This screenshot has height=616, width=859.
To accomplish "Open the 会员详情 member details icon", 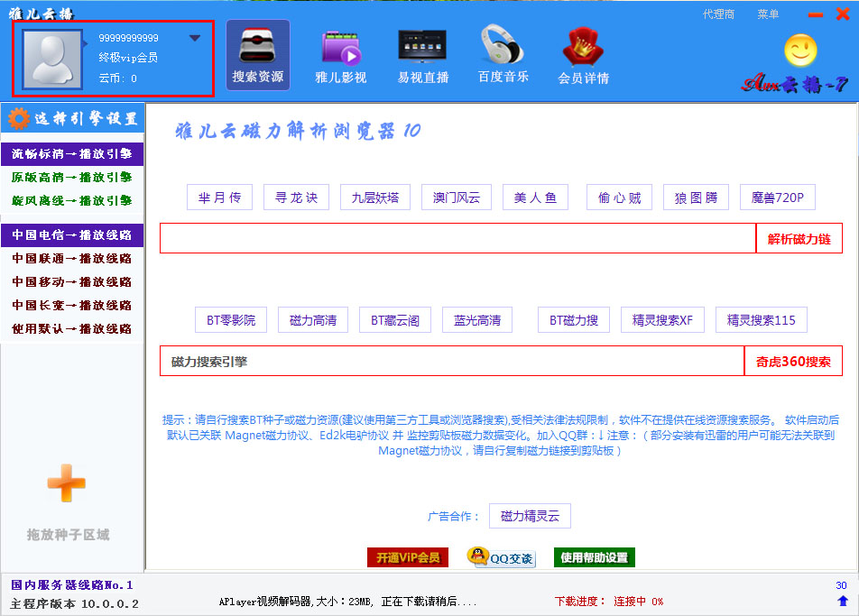I will (x=584, y=55).
